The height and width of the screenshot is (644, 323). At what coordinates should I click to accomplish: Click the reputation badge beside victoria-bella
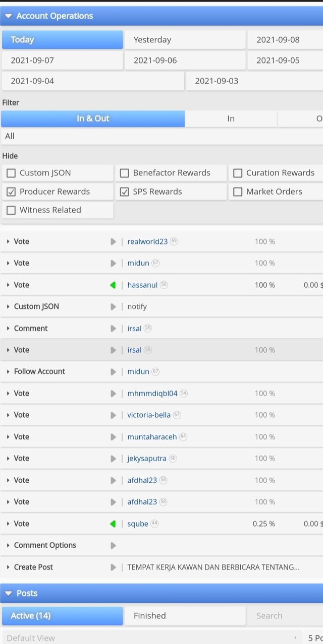point(177,415)
